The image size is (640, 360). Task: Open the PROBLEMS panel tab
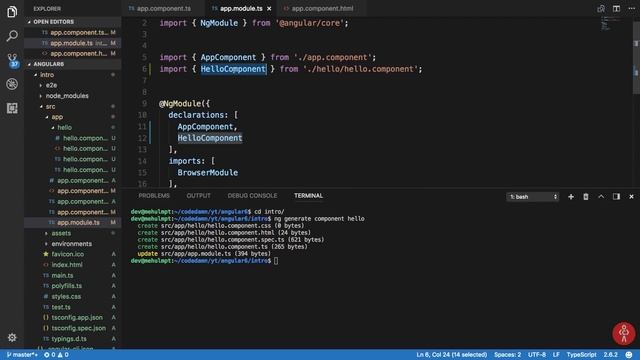154,196
